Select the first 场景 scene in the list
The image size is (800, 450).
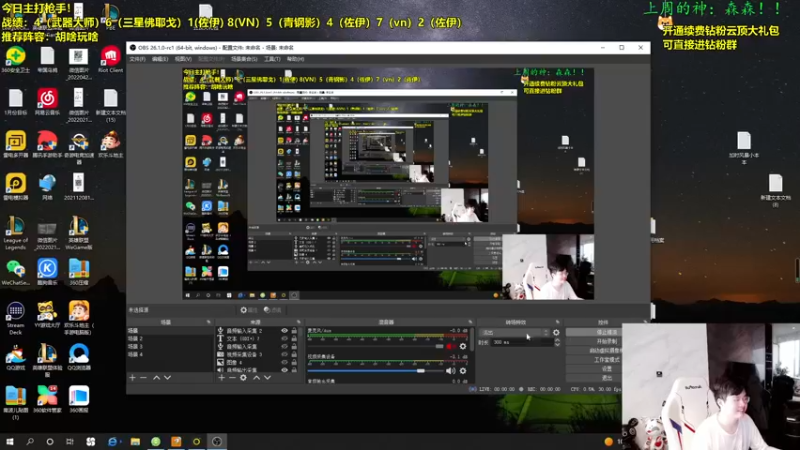click(x=170, y=331)
